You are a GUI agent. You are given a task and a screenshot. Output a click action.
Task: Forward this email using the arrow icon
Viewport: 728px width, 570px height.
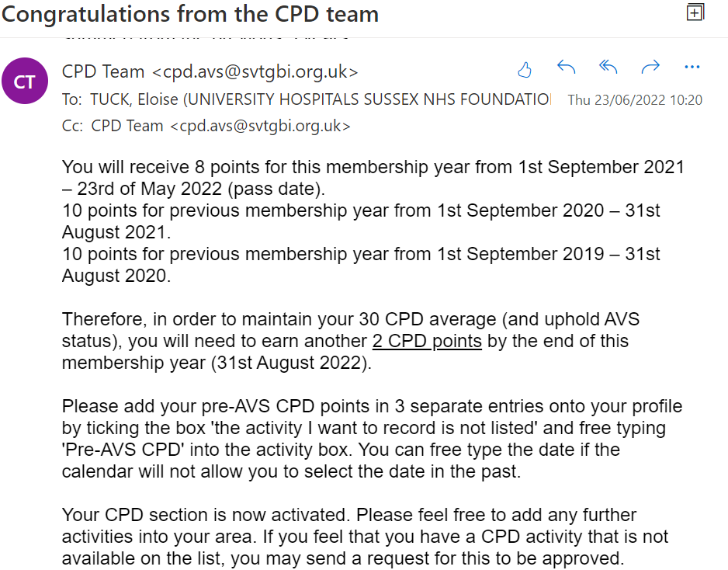point(650,68)
